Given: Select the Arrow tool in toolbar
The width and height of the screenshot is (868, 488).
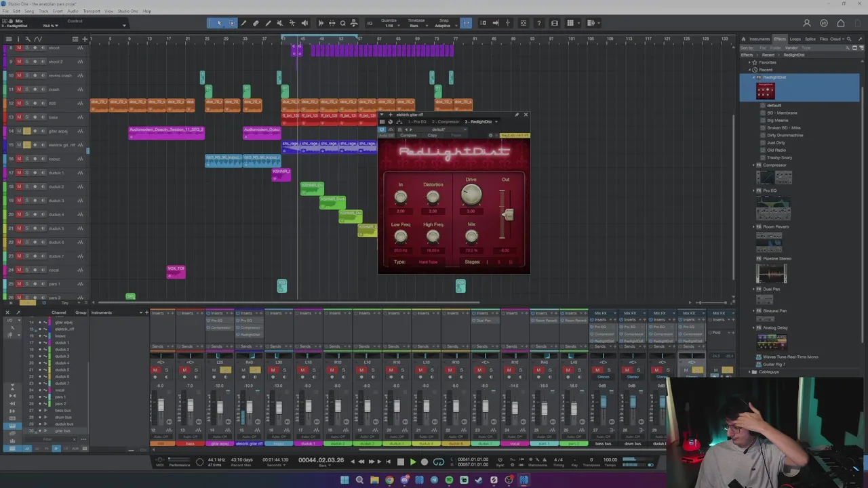Looking at the screenshot, I should tap(219, 23).
